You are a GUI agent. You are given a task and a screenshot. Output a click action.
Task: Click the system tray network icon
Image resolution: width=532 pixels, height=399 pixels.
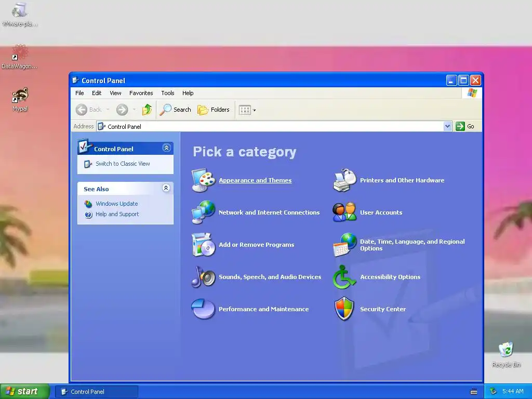[x=493, y=391]
